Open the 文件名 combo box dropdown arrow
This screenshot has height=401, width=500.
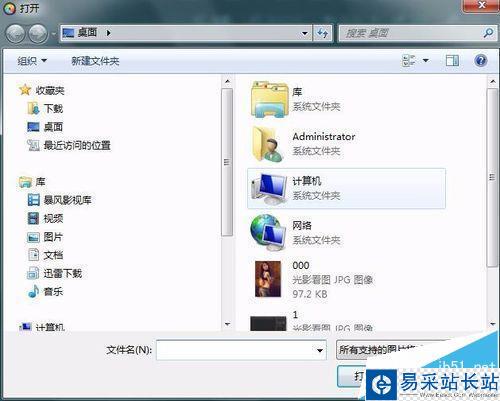320,350
